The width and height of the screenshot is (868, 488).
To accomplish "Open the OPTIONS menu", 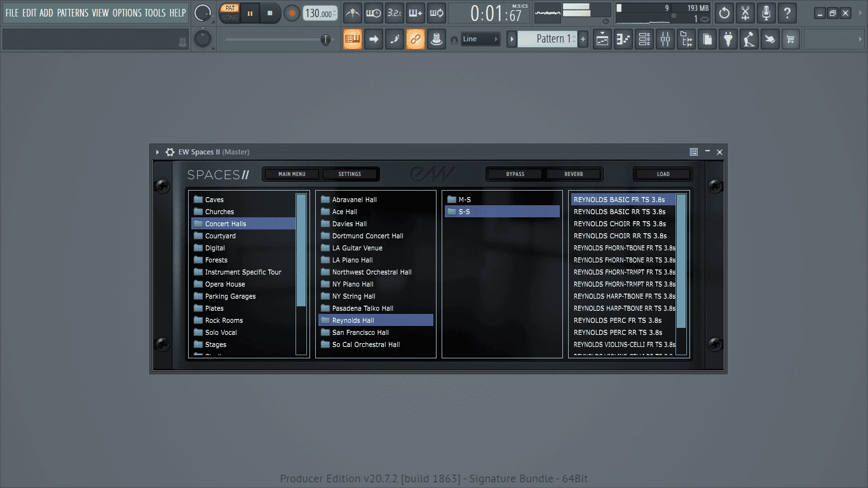I will point(126,13).
